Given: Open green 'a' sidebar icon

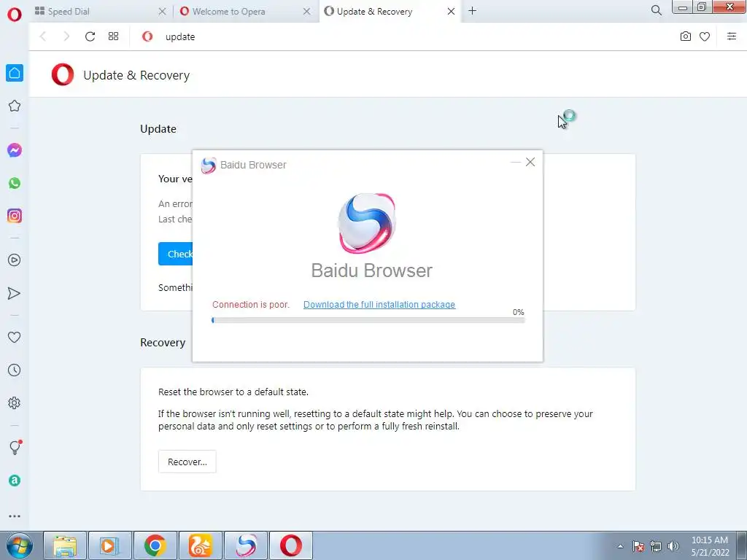Looking at the screenshot, I should [x=15, y=481].
